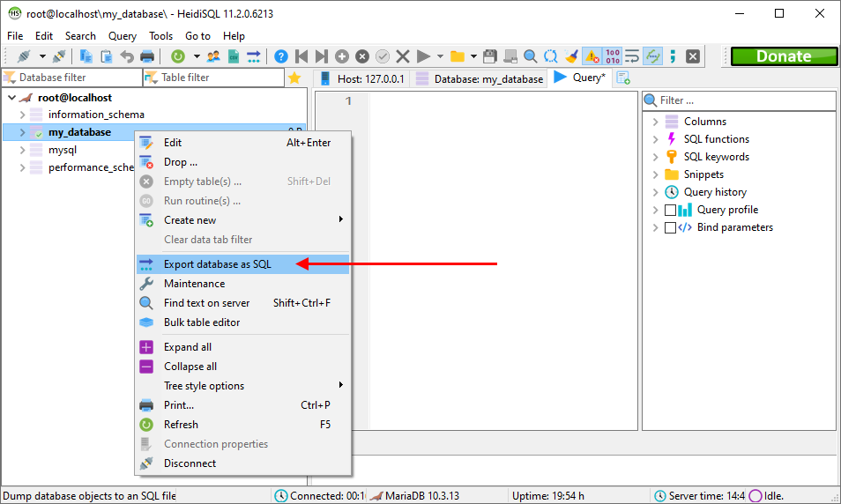Click the First row navigation icon

coord(301,56)
